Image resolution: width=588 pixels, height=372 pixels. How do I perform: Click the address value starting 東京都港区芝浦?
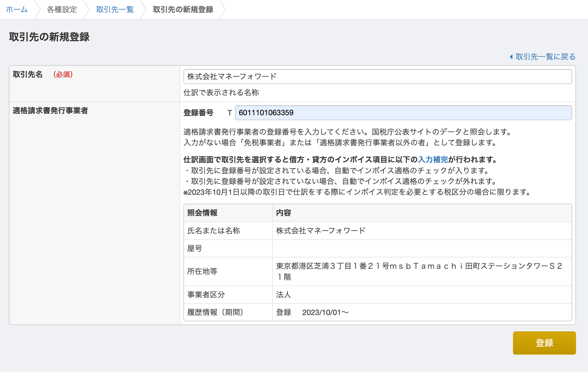(x=419, y=271)
